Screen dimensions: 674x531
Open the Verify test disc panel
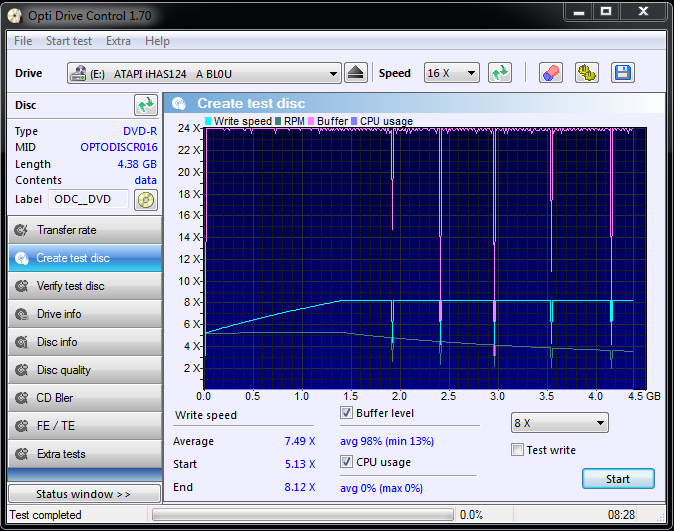(85, 286)
